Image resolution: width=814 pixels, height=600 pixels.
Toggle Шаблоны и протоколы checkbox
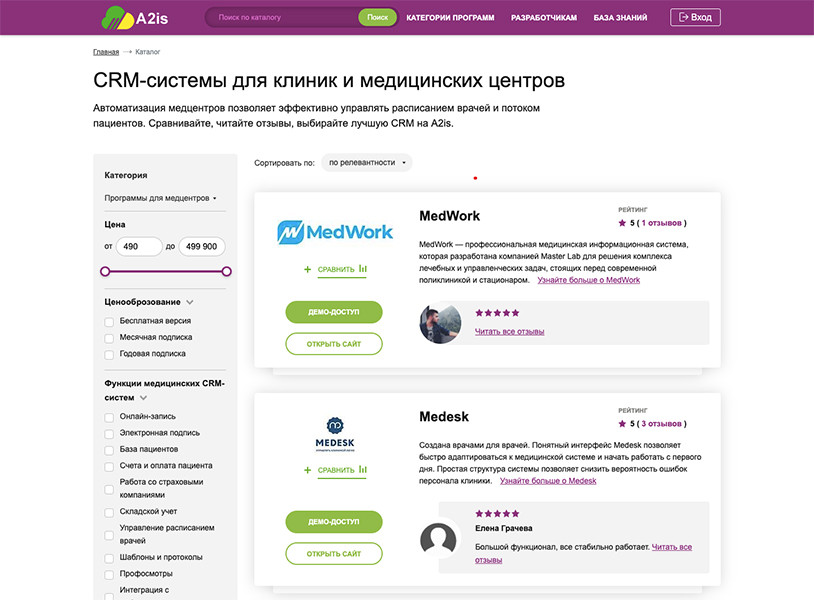click(109, 558)
